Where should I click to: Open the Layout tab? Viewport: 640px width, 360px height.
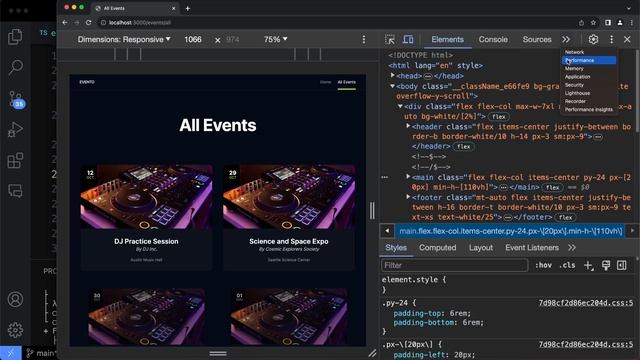pos(480,248)
